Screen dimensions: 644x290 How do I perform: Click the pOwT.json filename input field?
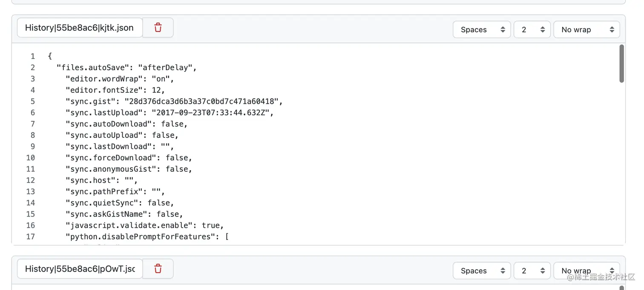coord(80,269)
